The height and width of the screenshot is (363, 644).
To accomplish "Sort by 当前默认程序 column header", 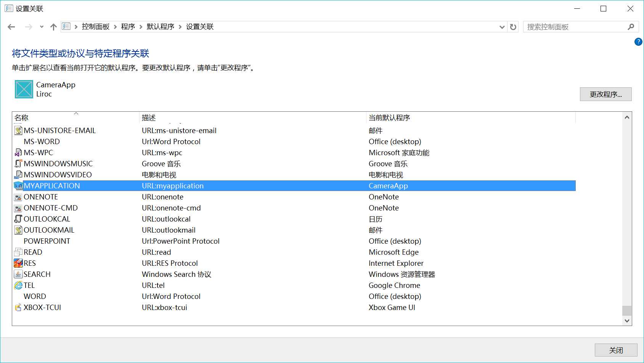I will [x=471, y=117].
